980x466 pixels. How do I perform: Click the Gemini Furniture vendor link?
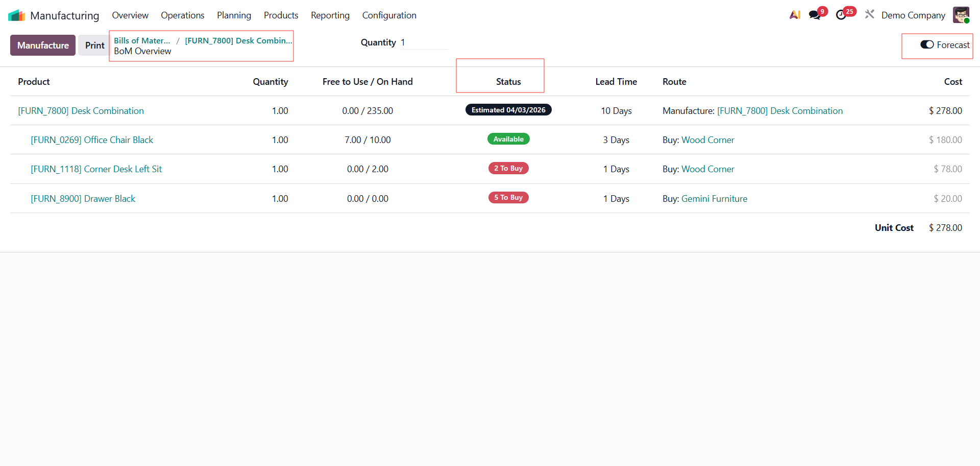point(714,199)
